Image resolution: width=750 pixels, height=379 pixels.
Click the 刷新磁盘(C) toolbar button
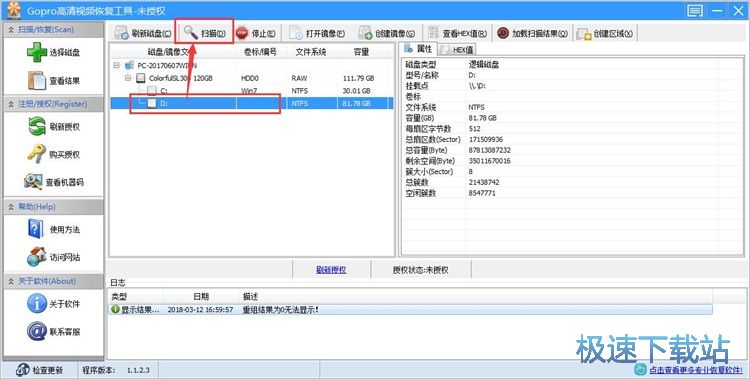pyautogui.click(x=143, y=33)
